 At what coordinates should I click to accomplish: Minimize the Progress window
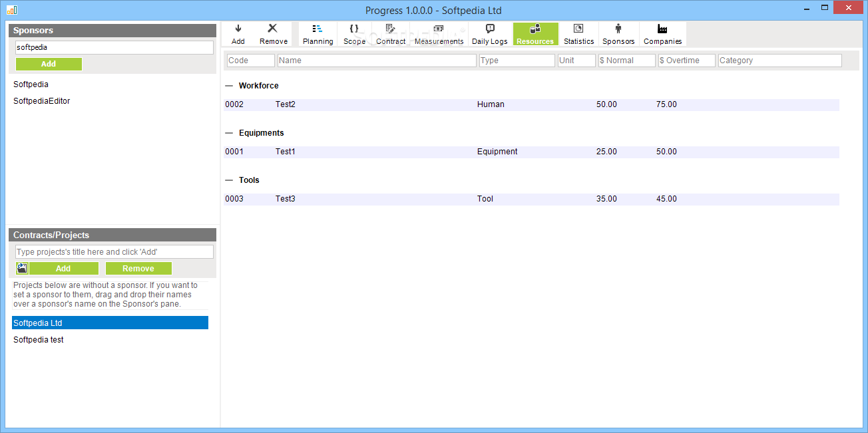(x=807, y=8)
